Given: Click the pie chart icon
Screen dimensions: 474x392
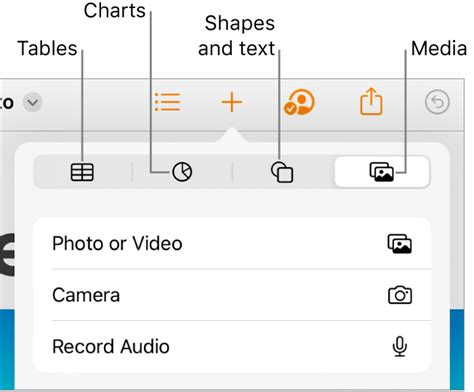Looking at the screenshot, I should (x=182, y=172).
